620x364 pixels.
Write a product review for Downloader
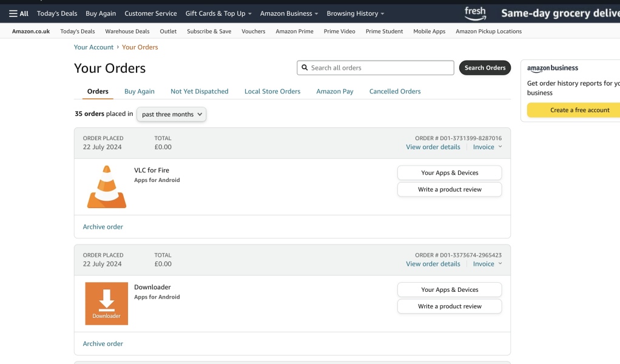[x=450, y=306]
